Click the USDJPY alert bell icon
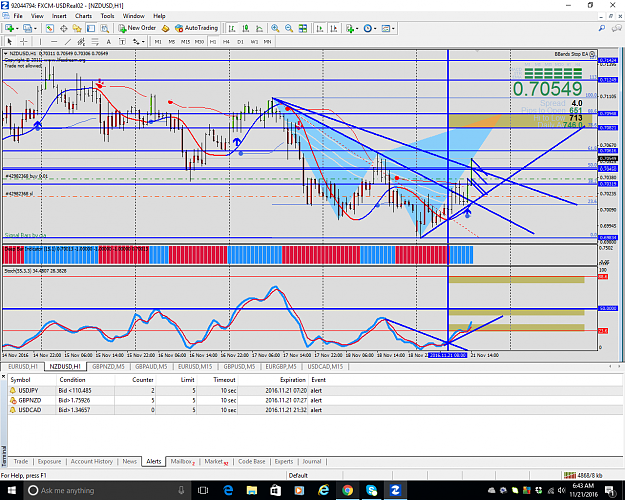The width and height of the screenshot is (625, 500). [x=13, y=391]
